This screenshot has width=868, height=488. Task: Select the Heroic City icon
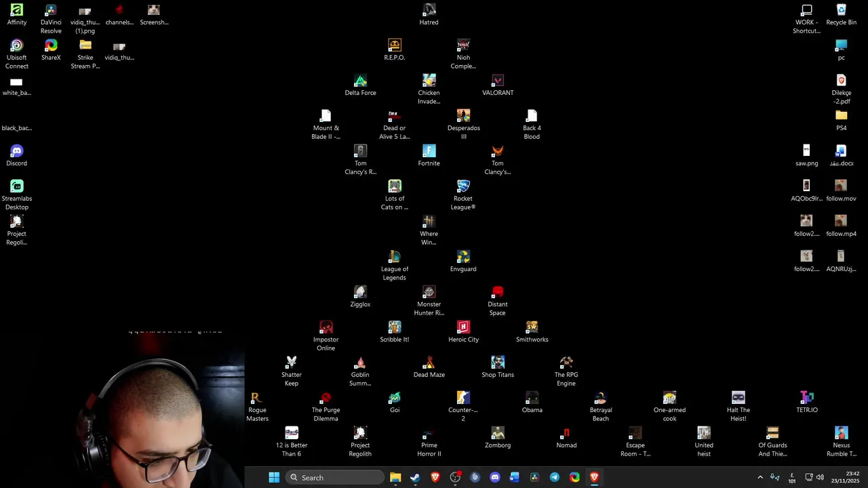463,332
